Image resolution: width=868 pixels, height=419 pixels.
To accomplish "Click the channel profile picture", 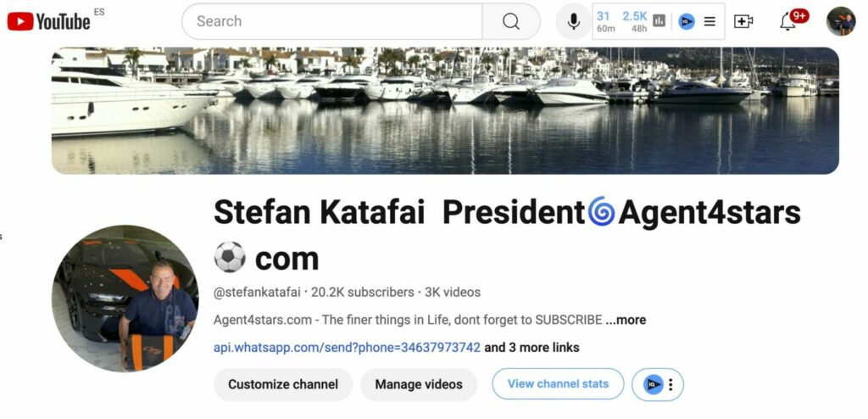I will [x=125, y=299].
